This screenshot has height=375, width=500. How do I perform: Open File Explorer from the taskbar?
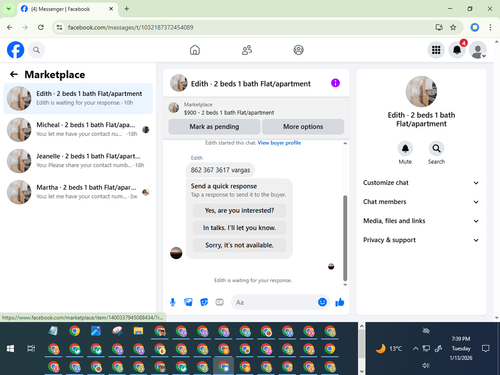click(138, 331)
